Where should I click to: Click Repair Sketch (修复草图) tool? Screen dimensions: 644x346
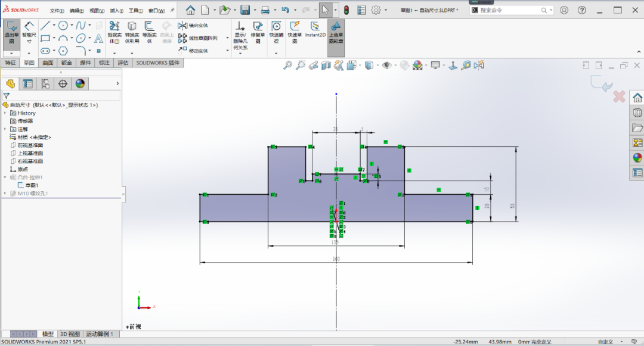(x=258, y=32)
